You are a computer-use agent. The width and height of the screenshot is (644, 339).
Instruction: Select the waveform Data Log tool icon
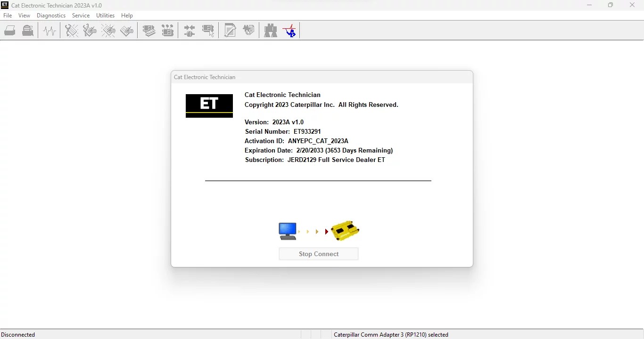pyautogui.click(x=50, y=30)
